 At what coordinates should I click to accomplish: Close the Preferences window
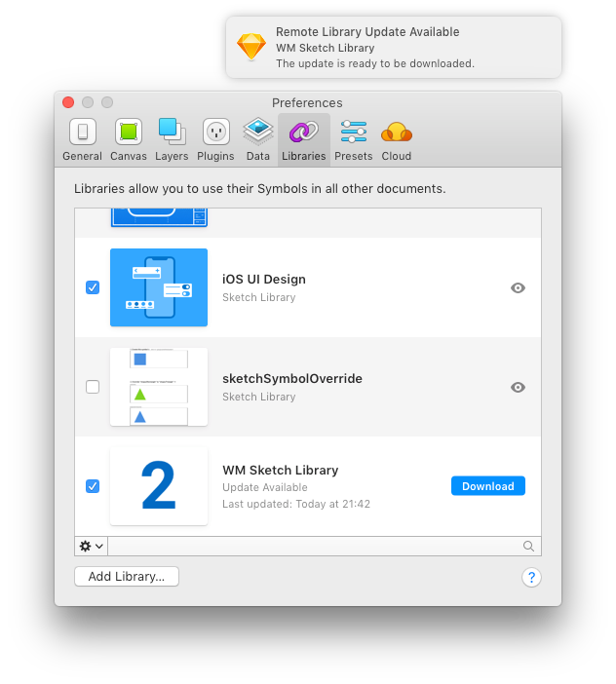[x=68, y=102]
